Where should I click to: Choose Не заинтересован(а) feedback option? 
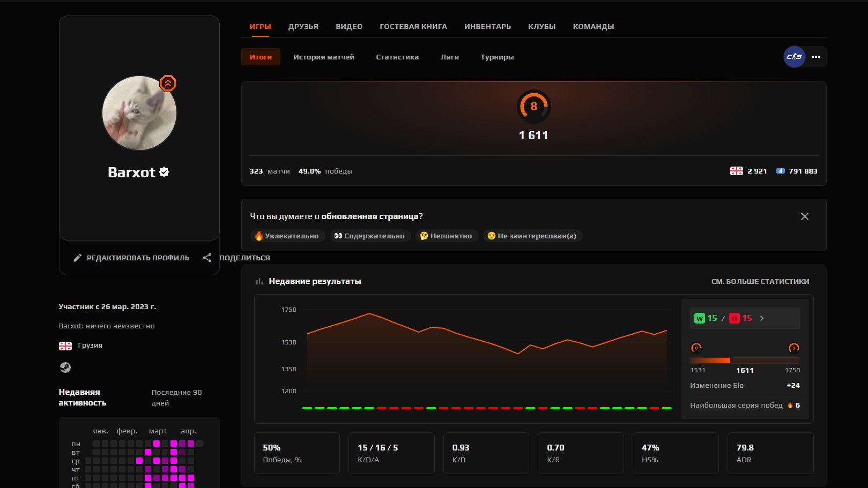click(532, 236)
